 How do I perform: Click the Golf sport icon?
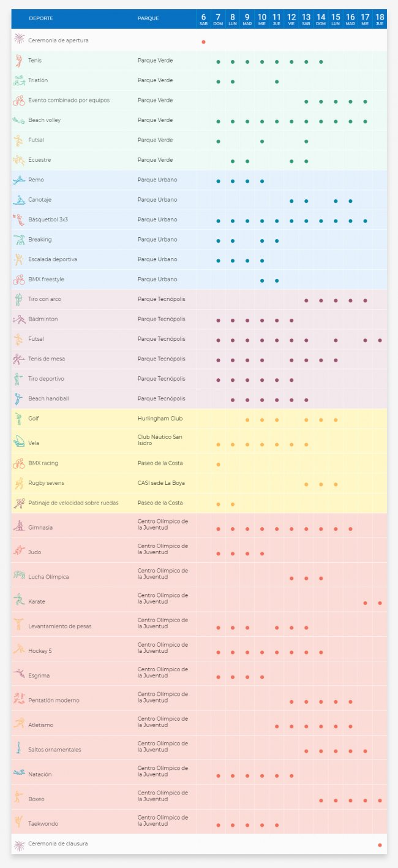tap(19, 419)
